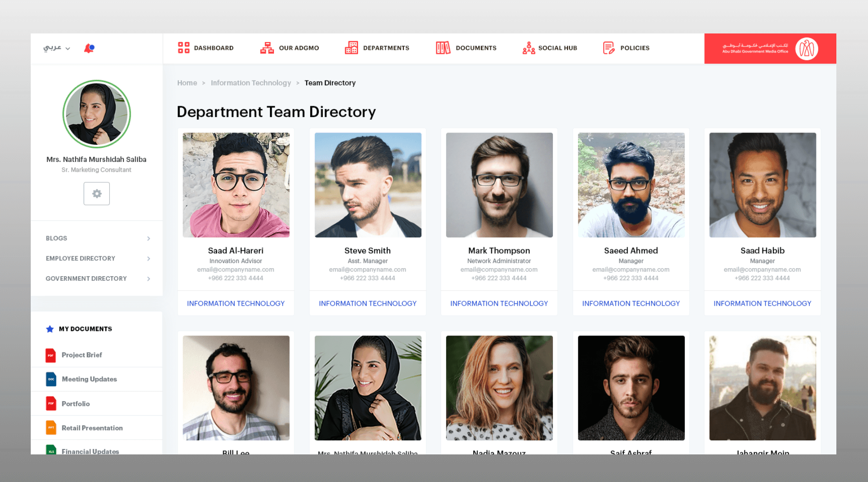Open the Portfolio document
The height and width of the screenshot is (482, 868).
point(76,404)
